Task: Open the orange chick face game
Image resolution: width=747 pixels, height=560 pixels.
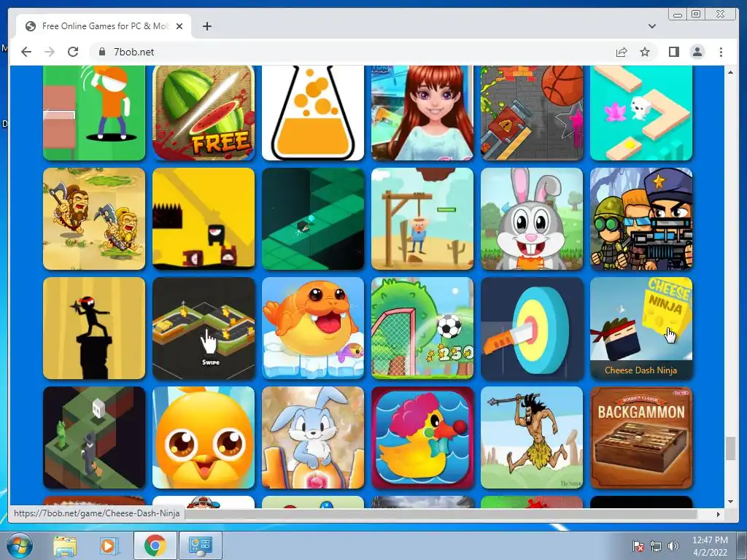Action: pyautogui.click(x=204, y=437)
